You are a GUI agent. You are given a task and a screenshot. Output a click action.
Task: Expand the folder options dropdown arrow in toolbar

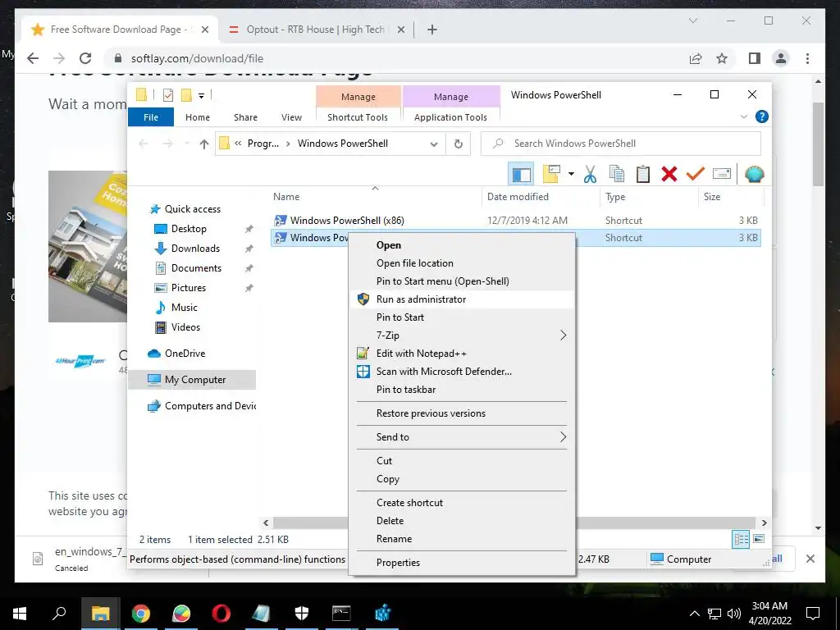pyautogui.click(x=571, y=174)
